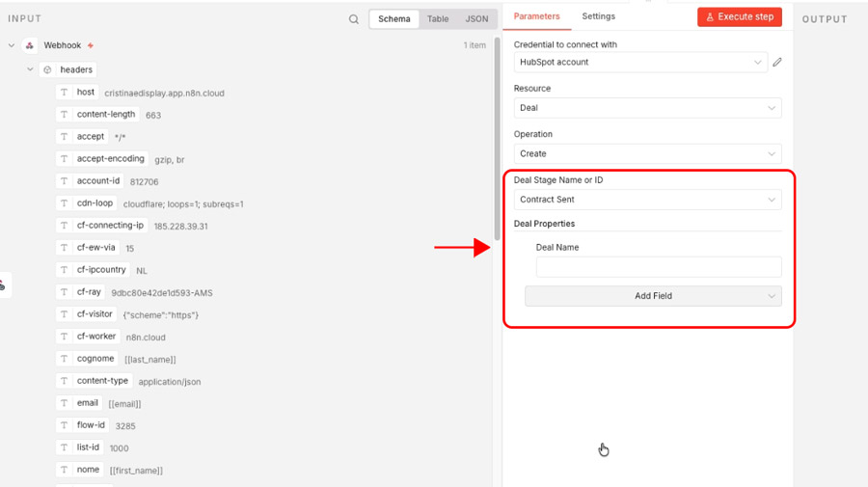
Task: Click the search icon in Input panel
Action: coord(354,19)
